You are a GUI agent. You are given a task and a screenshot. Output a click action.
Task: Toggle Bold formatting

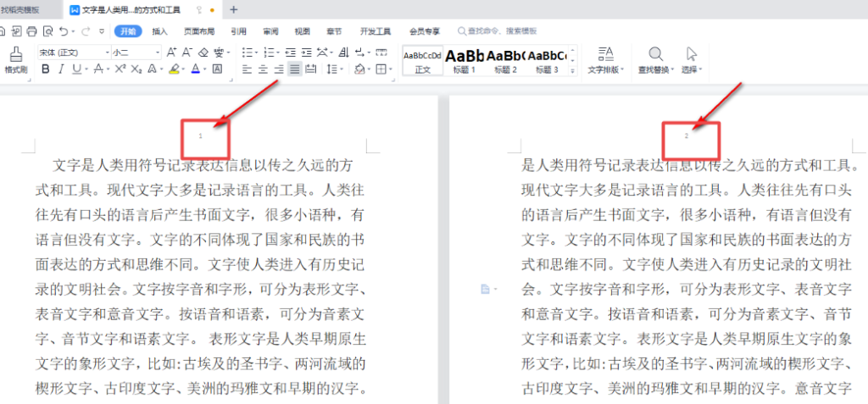point(46,69)
